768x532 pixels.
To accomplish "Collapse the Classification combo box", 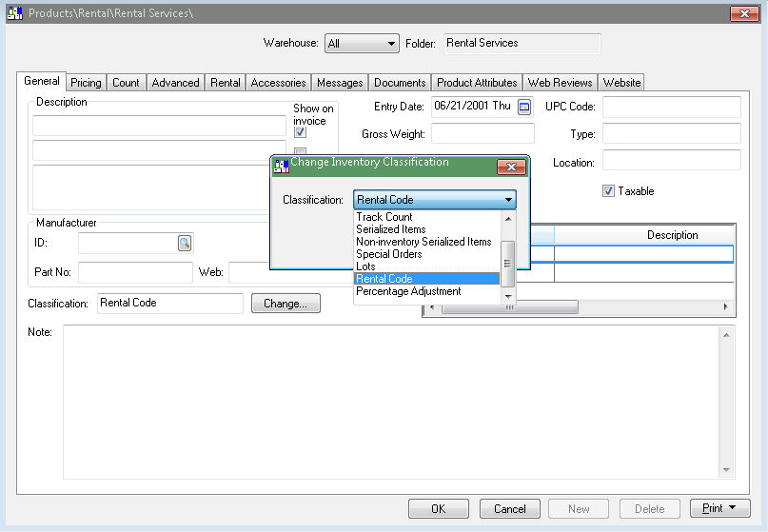I will (508, 200).
